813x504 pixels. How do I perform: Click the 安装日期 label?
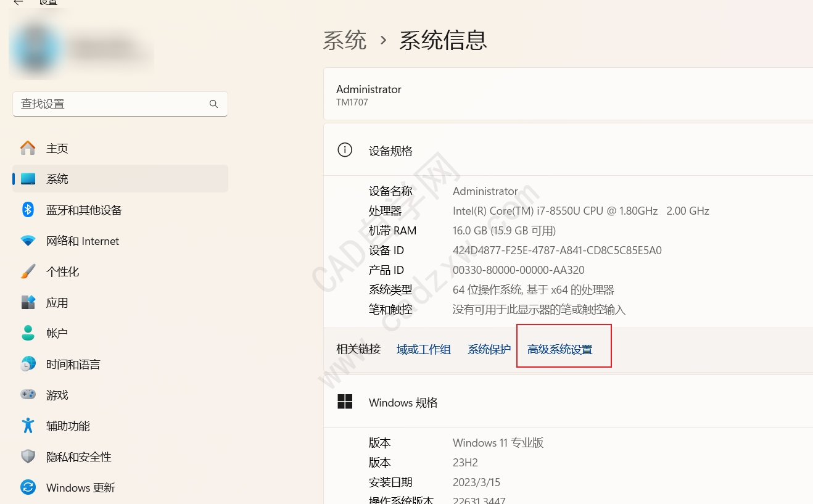390,482
